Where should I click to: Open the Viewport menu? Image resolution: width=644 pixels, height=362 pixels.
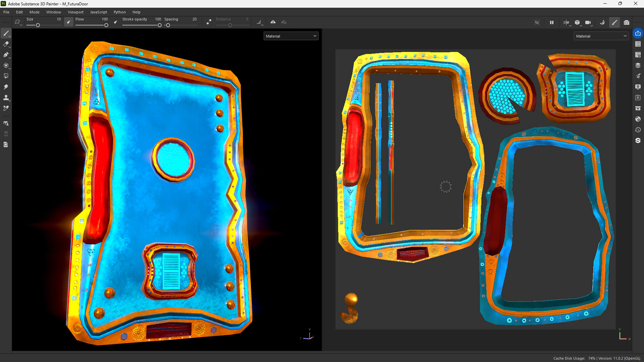pos(75,12)
